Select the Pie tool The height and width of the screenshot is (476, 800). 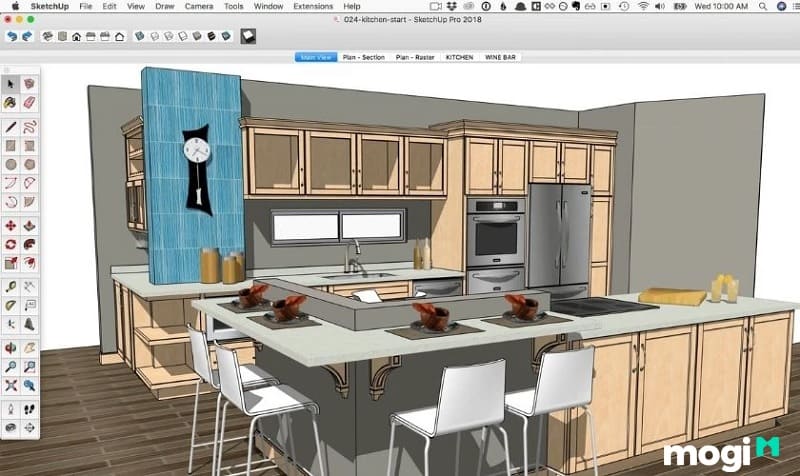click(x=30, y=202)
